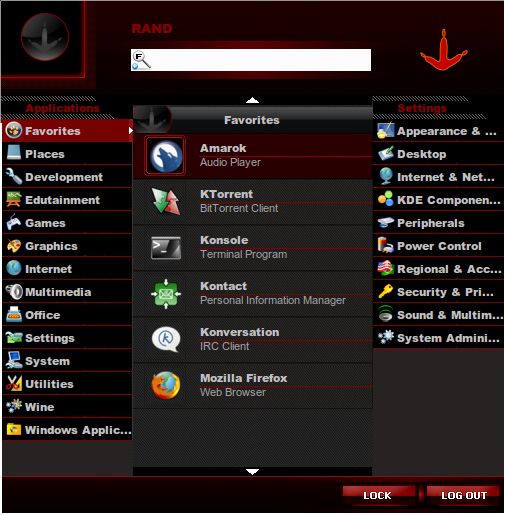Click the Favorites panel header

coord(252,120)
